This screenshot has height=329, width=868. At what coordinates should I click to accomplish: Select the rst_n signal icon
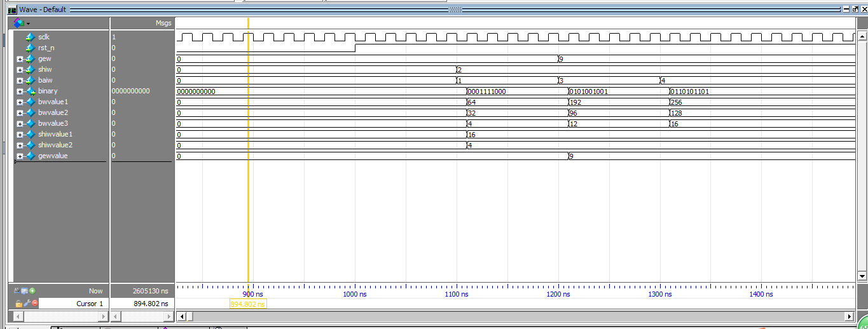31,48
